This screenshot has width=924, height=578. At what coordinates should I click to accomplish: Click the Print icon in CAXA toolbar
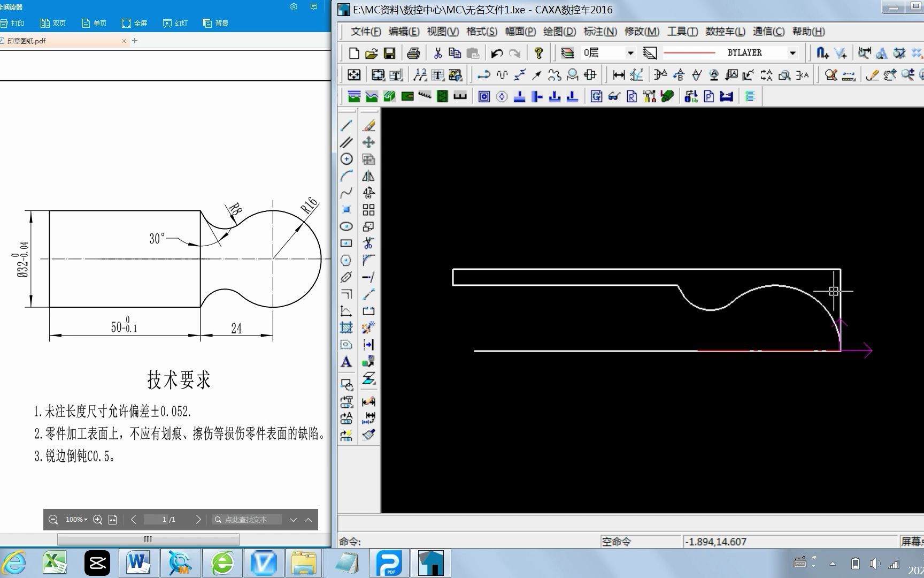coord(413,53)
